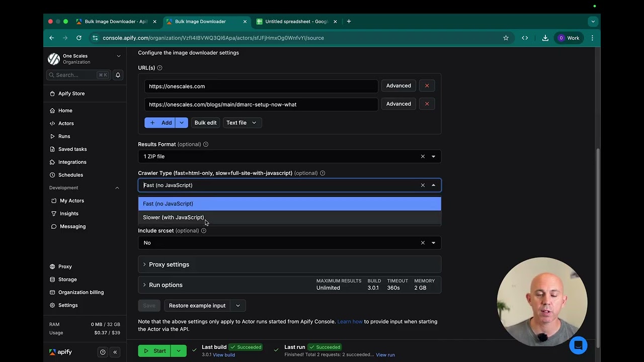Open Apify Store in sidebar
644x362 pixels.
pyautogui.click(x=71, y=94)
